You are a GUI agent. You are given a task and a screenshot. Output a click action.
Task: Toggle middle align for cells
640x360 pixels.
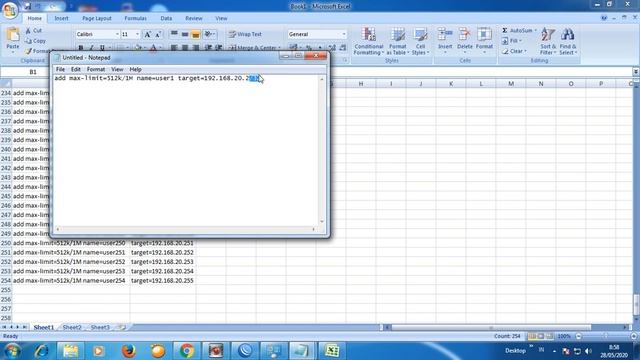[185, 34]
